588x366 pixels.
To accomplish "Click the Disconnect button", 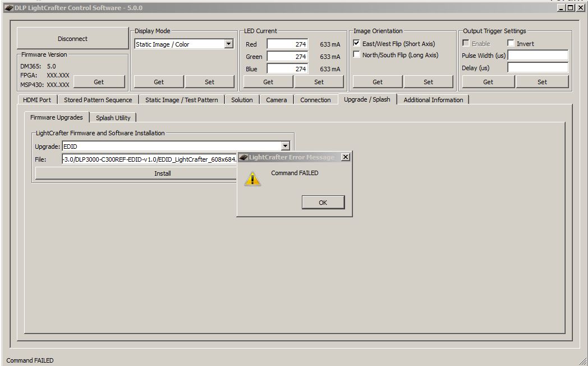I will (72, 39).
